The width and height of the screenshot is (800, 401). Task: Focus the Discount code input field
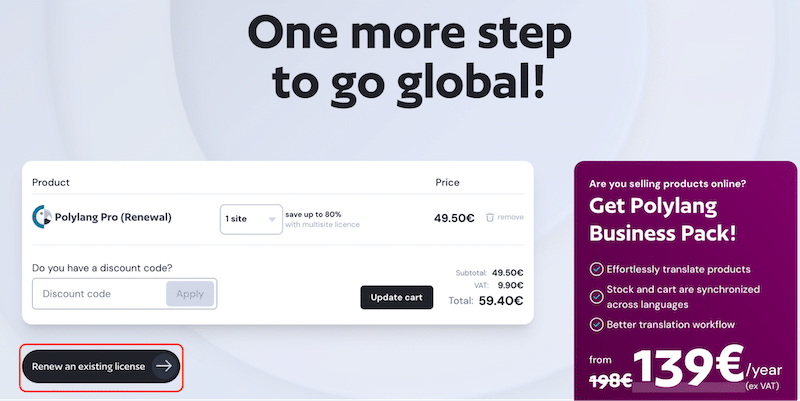pos(99,294)
